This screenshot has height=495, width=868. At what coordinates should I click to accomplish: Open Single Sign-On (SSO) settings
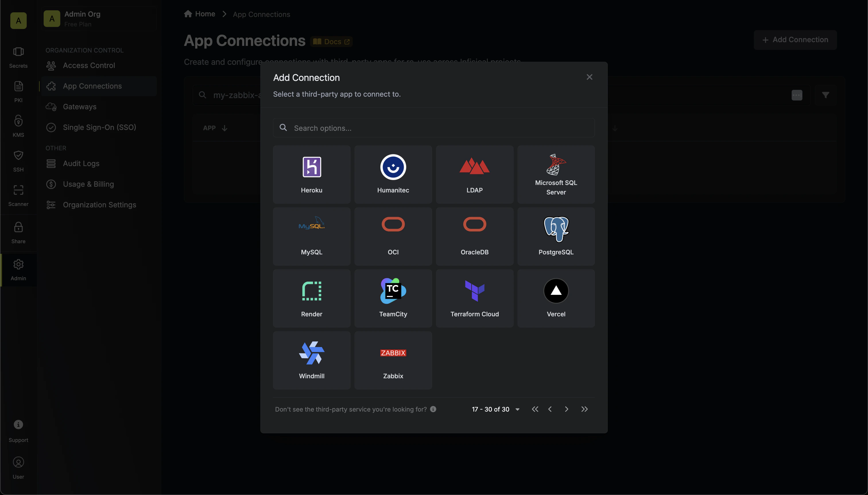pyautogui.click(x=99, y=127)
